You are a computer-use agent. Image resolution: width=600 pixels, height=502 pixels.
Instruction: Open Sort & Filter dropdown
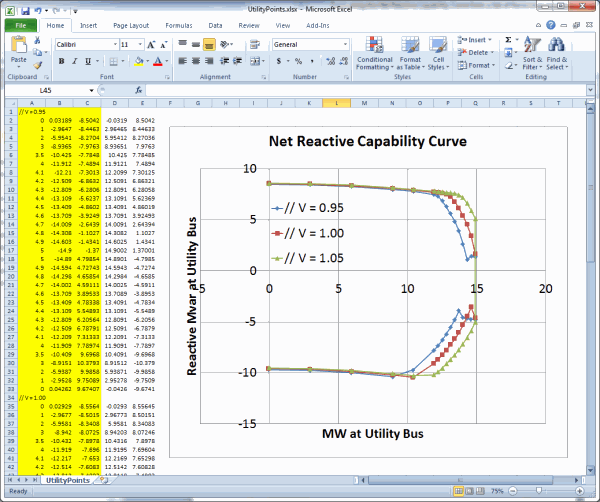pyautogui.click(x=532, y=53)
